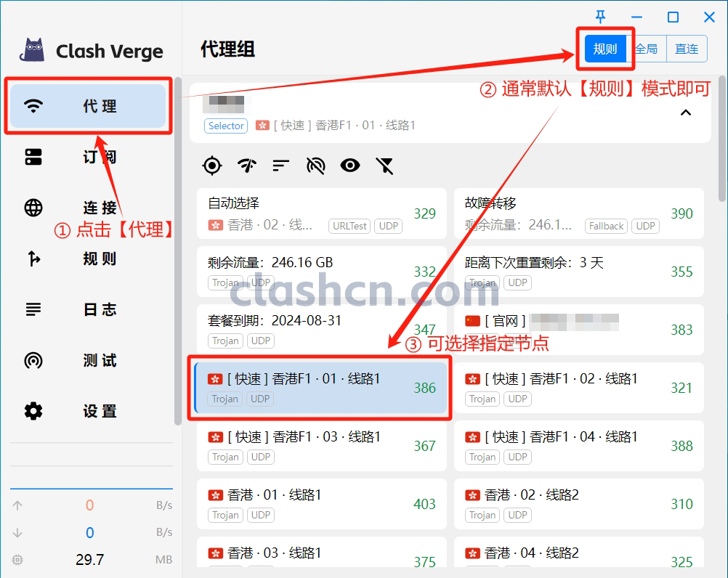
Task: Click the gear icon beside 设置
Action: click(x=33, y=411)
